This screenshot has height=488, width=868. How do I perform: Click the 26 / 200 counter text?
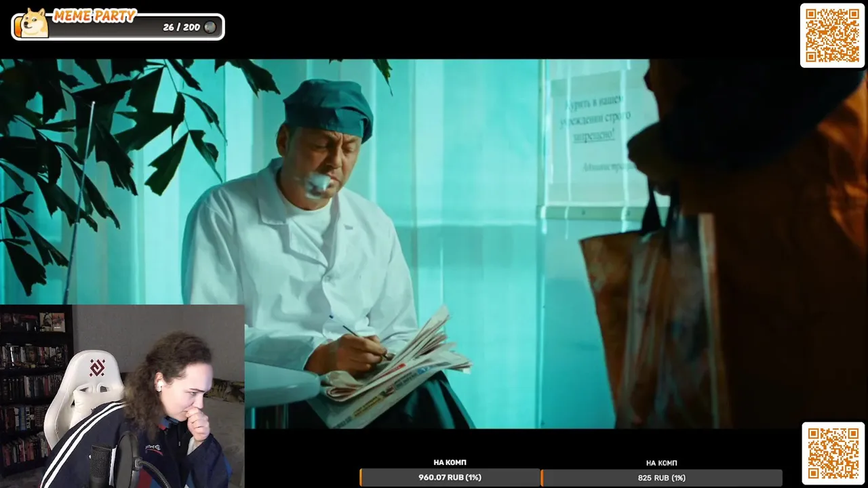click(181, 27)
